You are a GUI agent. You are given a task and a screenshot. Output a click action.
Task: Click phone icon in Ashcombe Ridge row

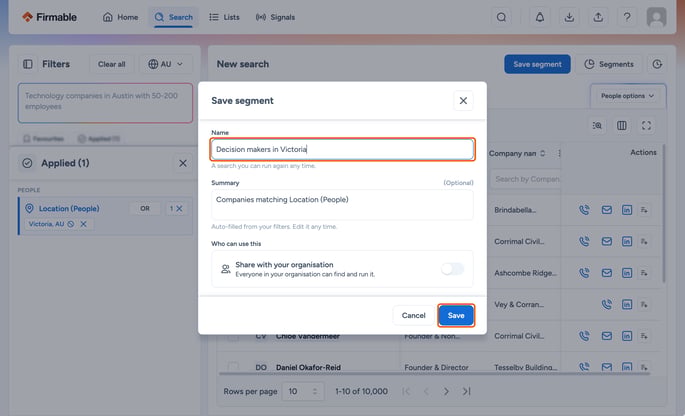[x=584, y=273]
